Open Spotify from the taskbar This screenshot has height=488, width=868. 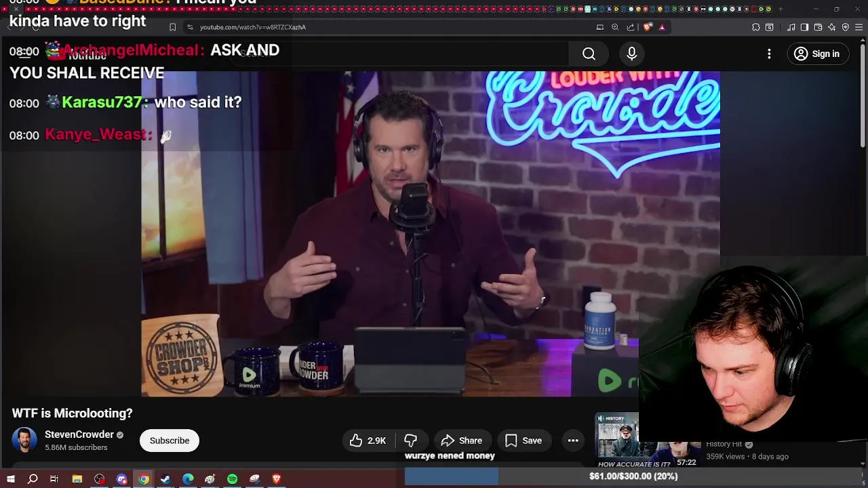[233, 479]
